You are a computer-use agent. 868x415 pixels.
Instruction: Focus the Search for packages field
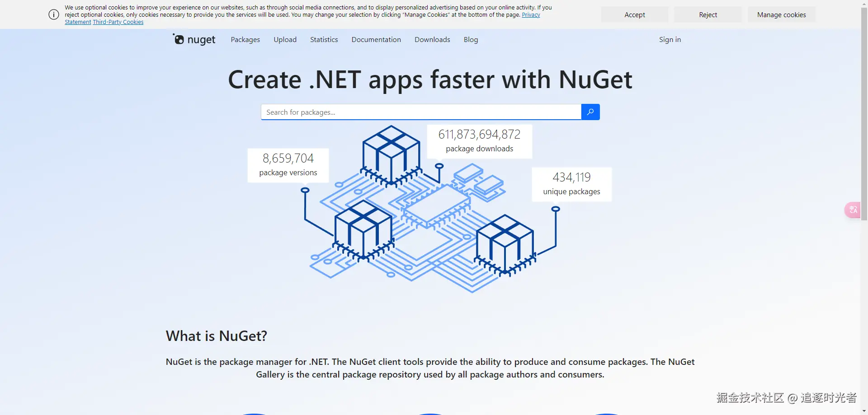click(x=421, y=112)
